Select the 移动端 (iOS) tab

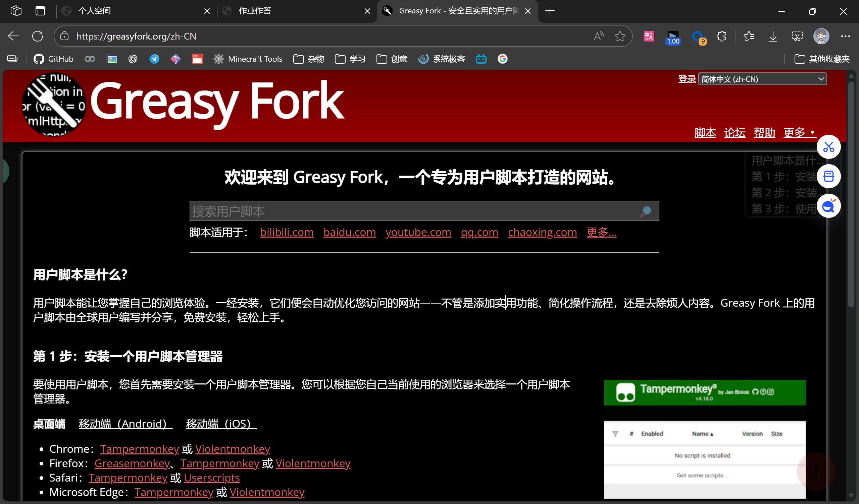click(221, 424)
